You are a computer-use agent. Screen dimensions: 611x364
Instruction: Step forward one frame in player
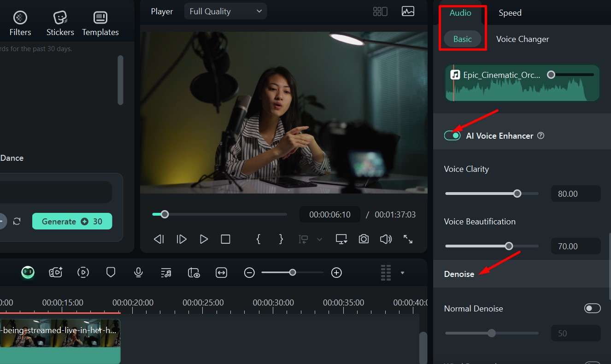pos(182,239)
